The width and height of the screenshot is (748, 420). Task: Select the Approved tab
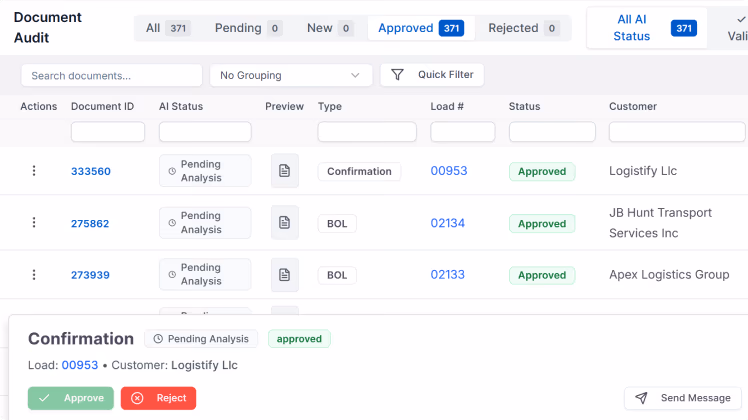coord(421,28)
